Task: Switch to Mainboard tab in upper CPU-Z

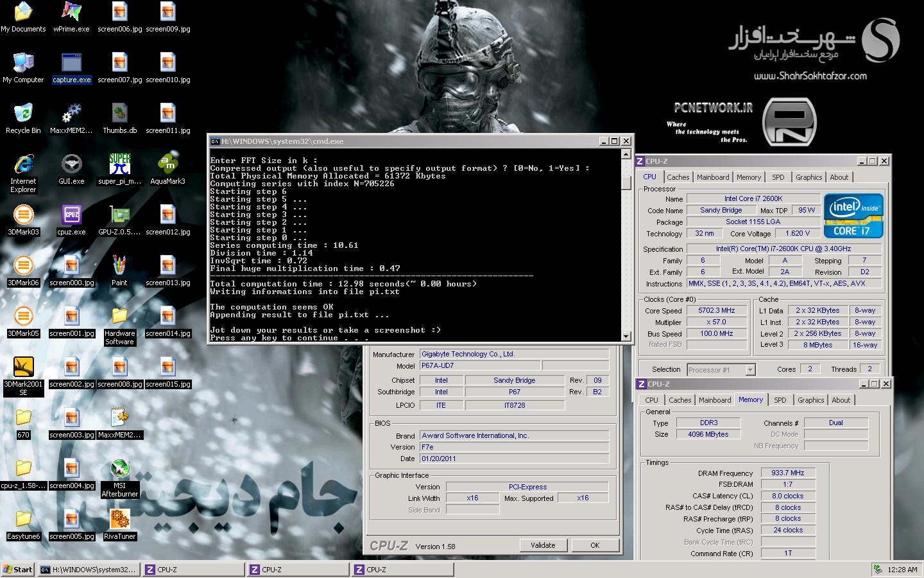Action: 713,177
